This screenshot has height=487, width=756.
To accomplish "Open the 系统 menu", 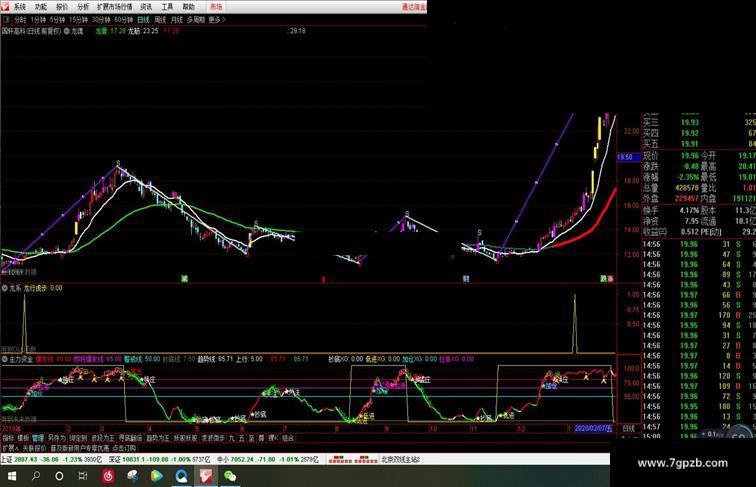I will pos(20,7).
